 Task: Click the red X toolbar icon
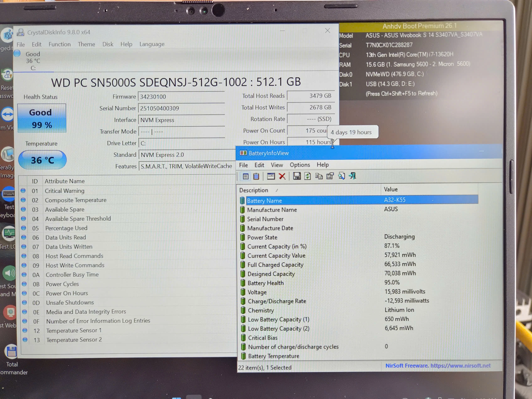[282, 176]
